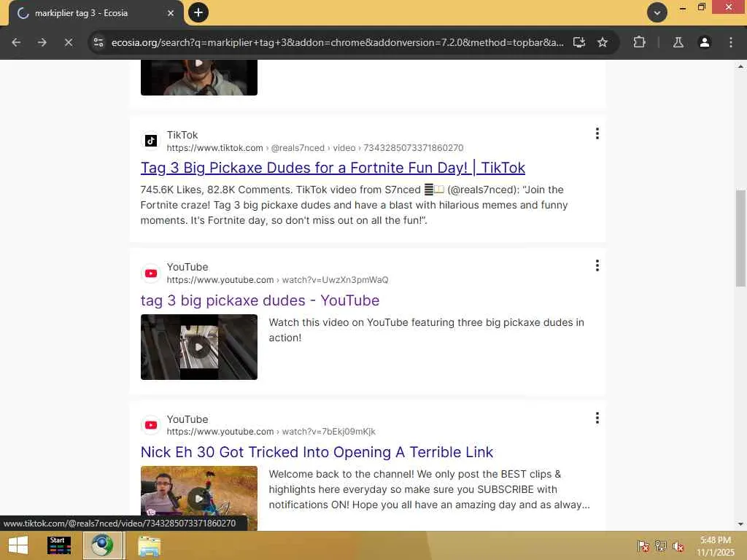Image resolution: width=747 pixels, height=560 pixels.
Task: Click the YouTube favicon above Nick Eh 30 result
Action: 151,425
